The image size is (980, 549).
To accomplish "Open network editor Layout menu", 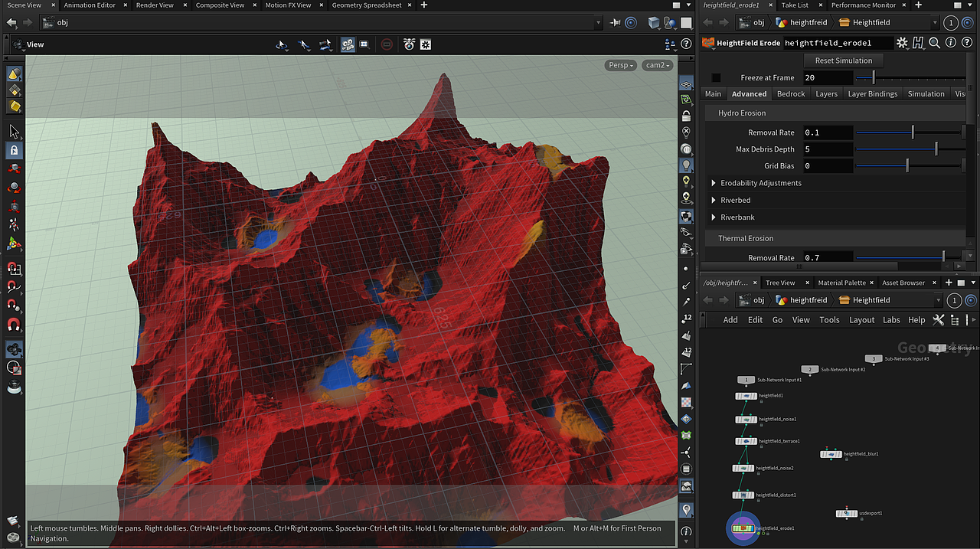I will [861, 320].
